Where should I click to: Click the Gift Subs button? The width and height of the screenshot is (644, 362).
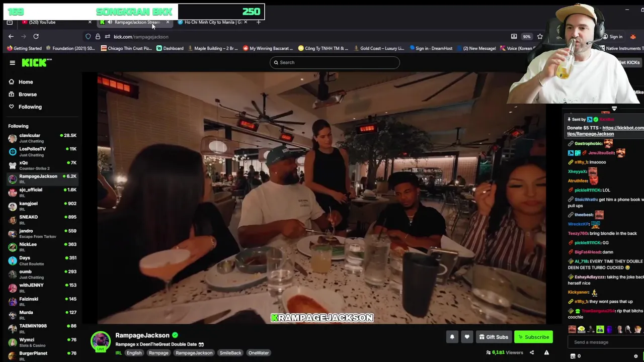click(x=494, y=337)
